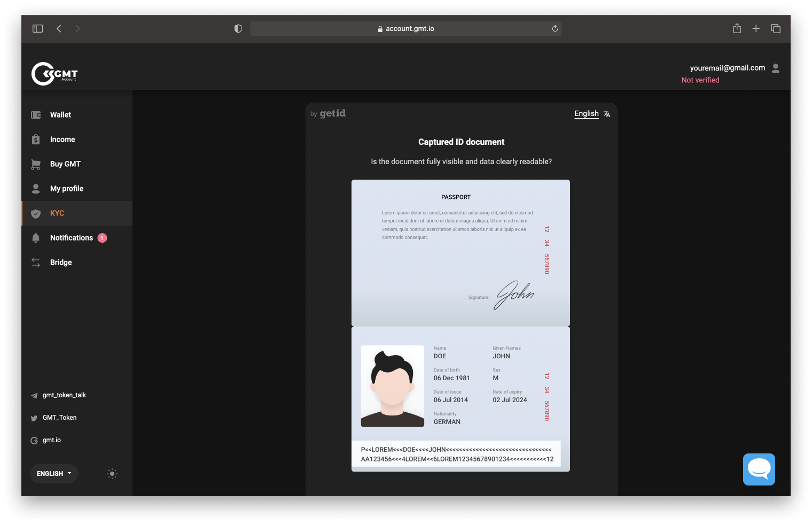
Task: Open the gmt_token_talk Telegram link
Action: tap(64, 395)
